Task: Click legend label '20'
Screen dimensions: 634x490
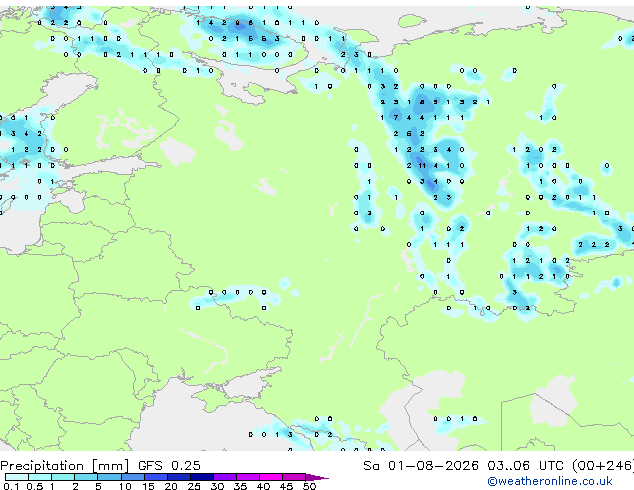Action: (171, 486)
